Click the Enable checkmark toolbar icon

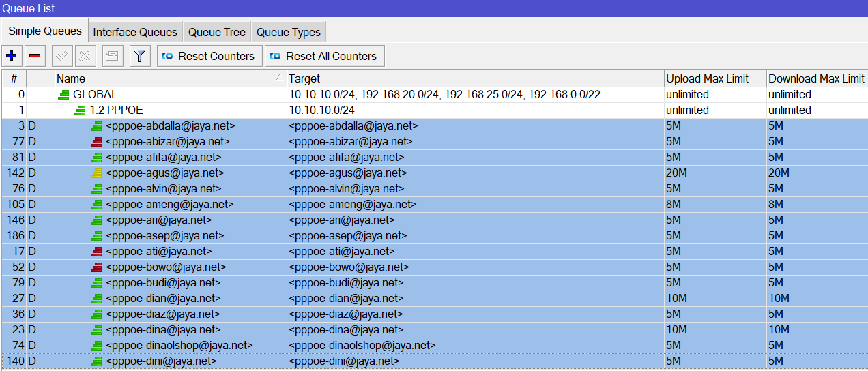coord(61,56)
